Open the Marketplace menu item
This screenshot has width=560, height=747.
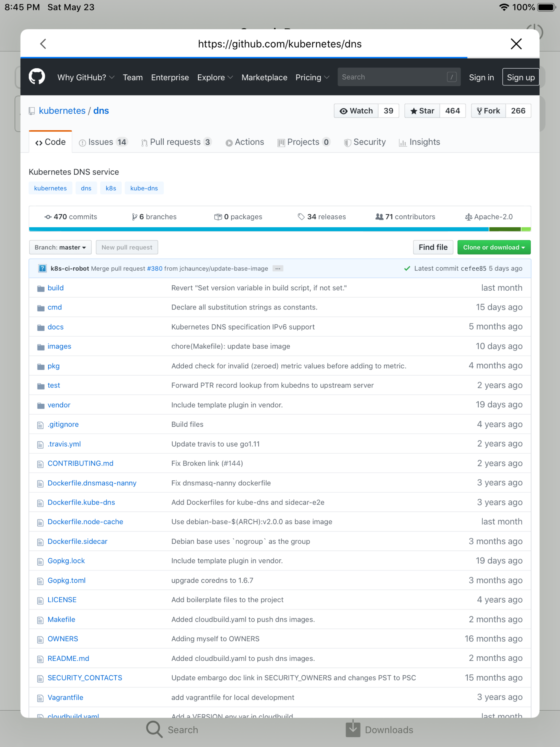pos(264,77)
